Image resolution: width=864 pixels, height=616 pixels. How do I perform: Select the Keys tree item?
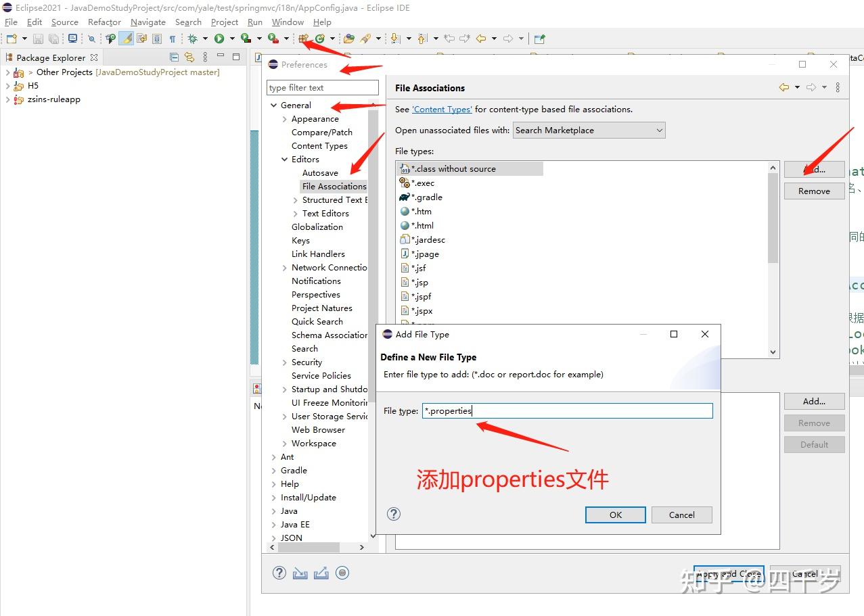coord(300,241)
